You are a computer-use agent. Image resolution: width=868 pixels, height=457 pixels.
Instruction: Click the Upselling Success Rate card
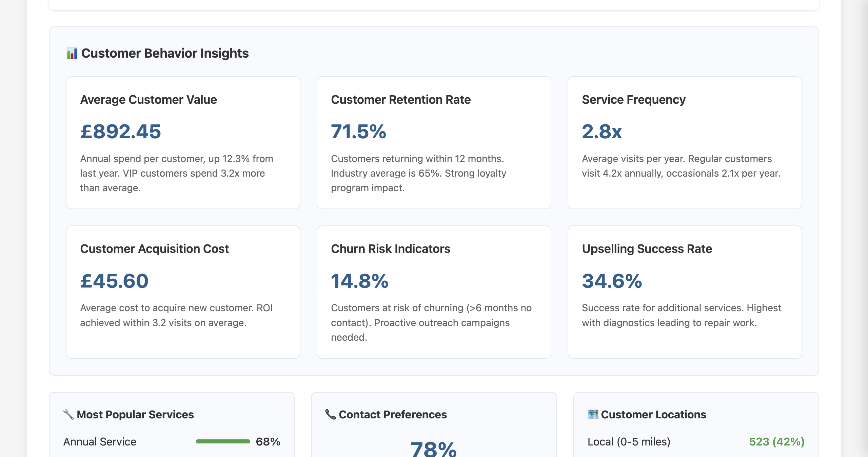(685, 292)
